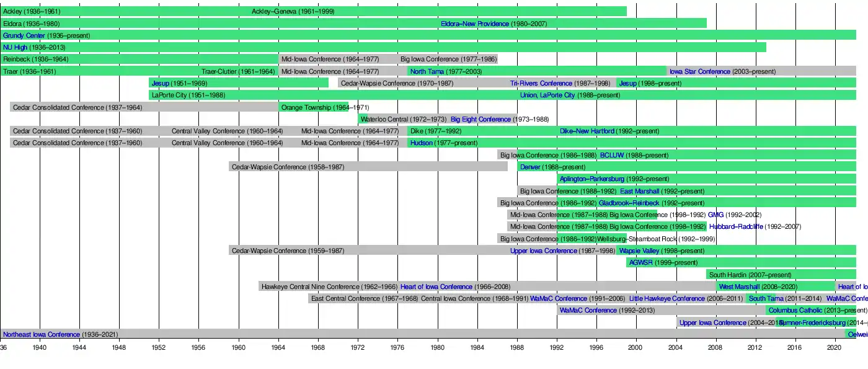Follow the North Tama link
868x369 pixels.
(x=427, y=71)
